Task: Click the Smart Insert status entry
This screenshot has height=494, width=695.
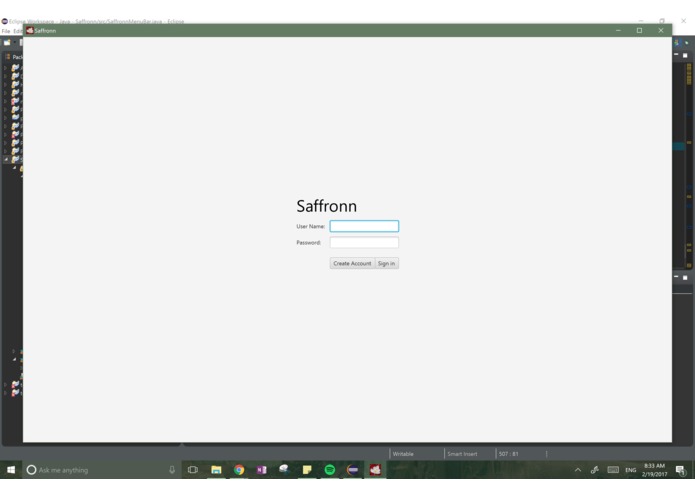Action: (462, 454)
